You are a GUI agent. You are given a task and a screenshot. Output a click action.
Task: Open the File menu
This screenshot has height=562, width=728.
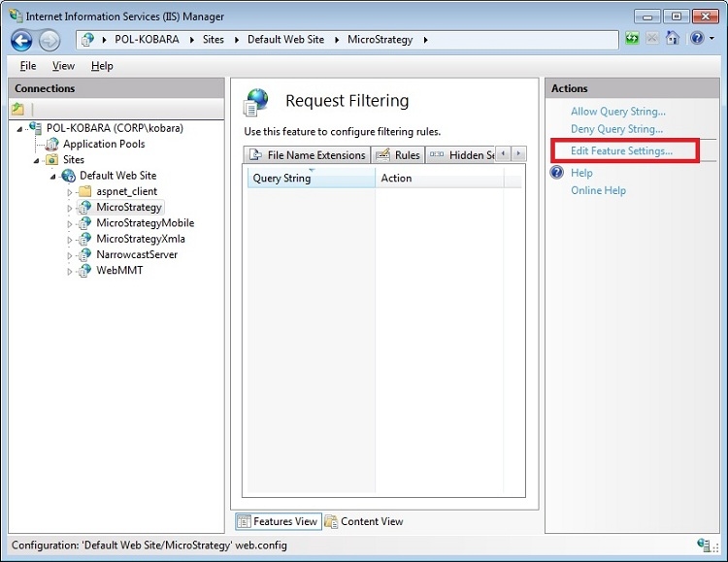click(x=28, y=66)
